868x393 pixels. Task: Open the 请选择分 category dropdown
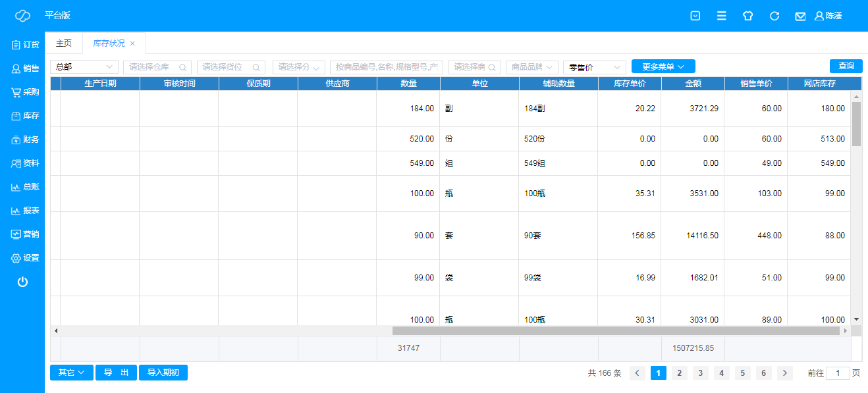point(299,67)
